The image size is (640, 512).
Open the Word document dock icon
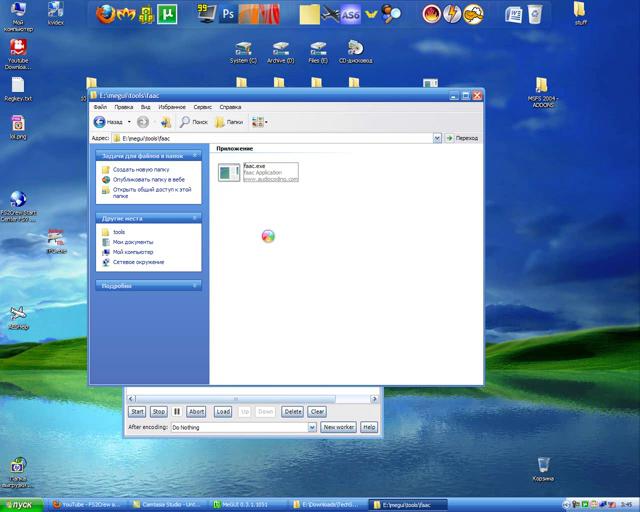[513, 15]
